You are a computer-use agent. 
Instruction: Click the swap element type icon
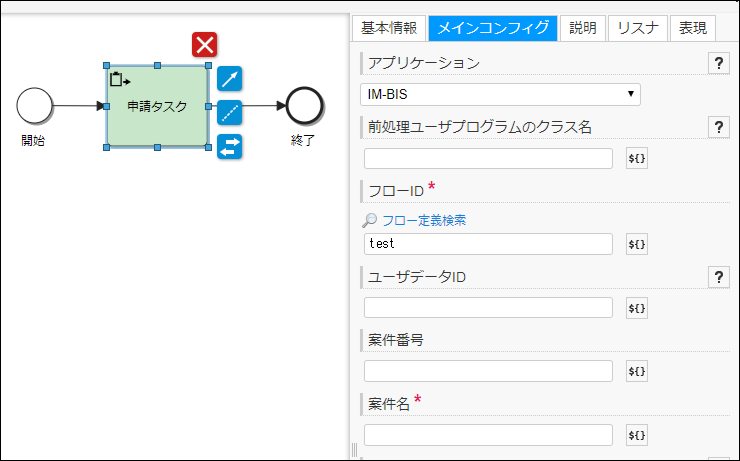point(230,146)
